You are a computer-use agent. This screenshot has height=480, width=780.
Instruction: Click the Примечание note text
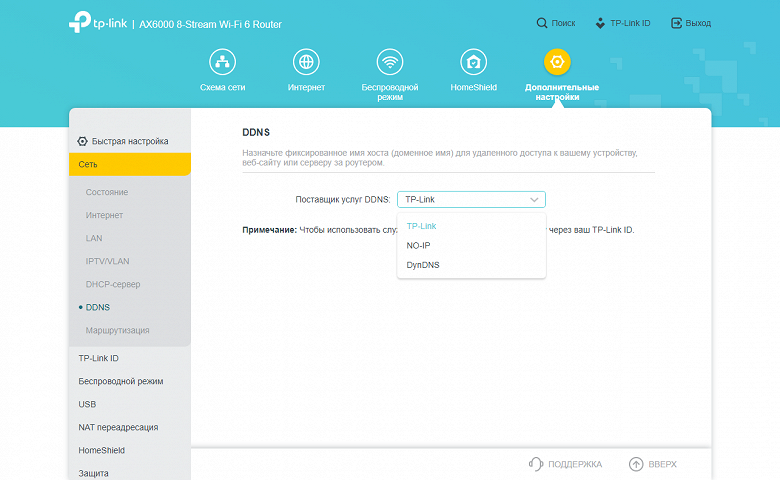[269, 230]
